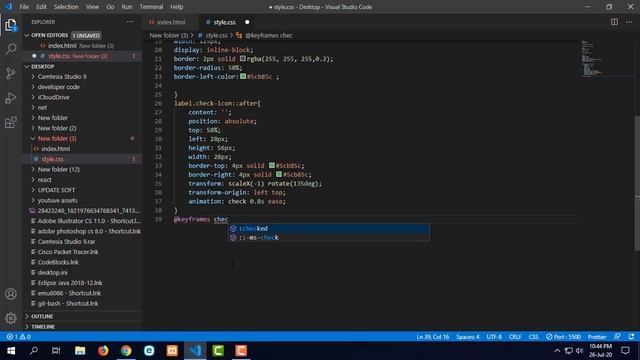Open the Manage gear icon
Viewport: 640px width, 360px height.
[11, 318]
